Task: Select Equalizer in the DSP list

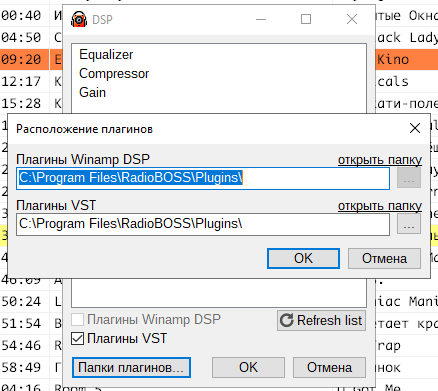Action: [x=106, y=55]
